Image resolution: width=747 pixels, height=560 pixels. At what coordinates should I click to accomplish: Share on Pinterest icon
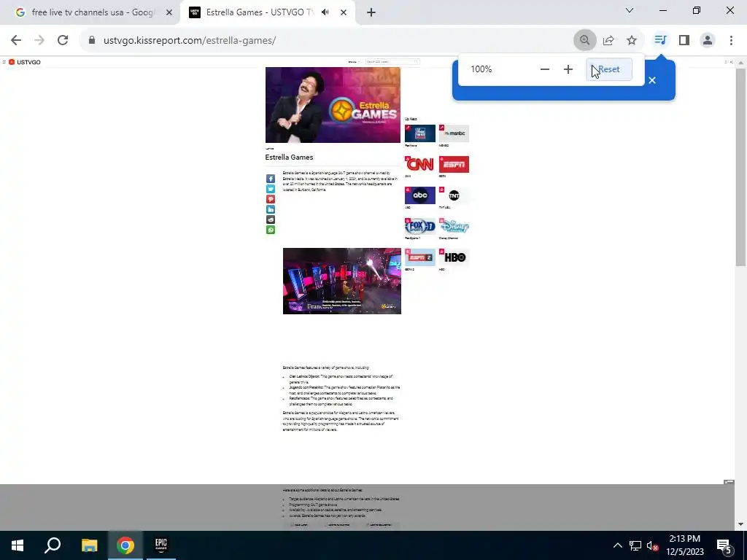tap(271, 199)
